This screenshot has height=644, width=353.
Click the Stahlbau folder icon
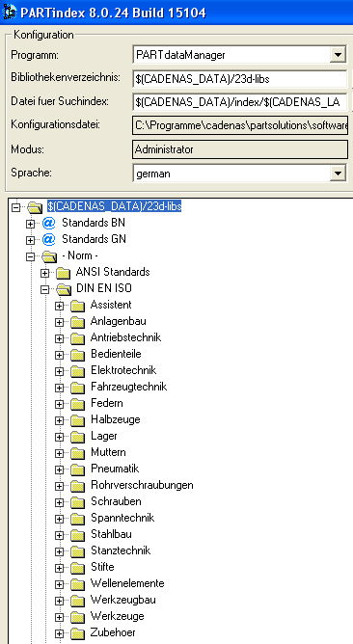point(77,536)
